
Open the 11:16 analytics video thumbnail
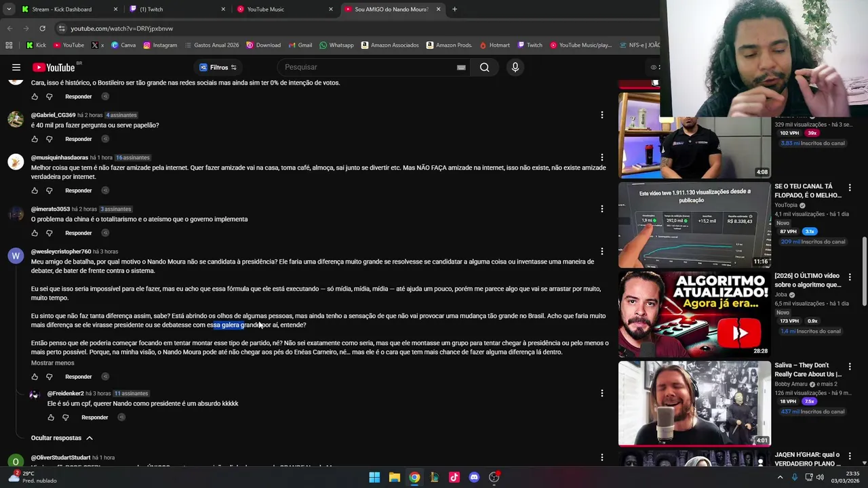point(694,224)
